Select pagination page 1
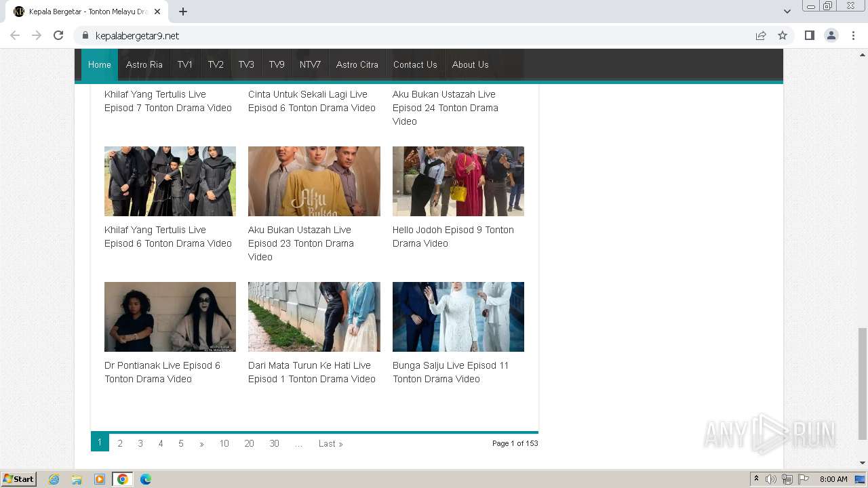Image resolution: width=868 pixels, height=488 pixels. coord(99,443)
